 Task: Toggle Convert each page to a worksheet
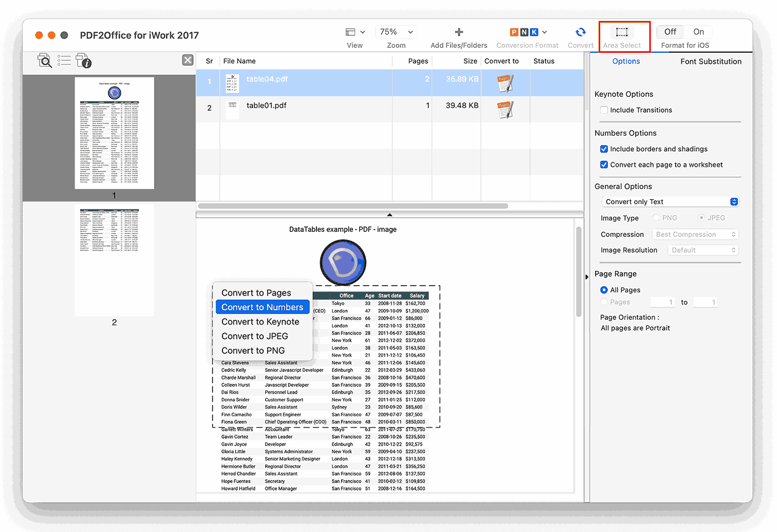pos(604,165)
